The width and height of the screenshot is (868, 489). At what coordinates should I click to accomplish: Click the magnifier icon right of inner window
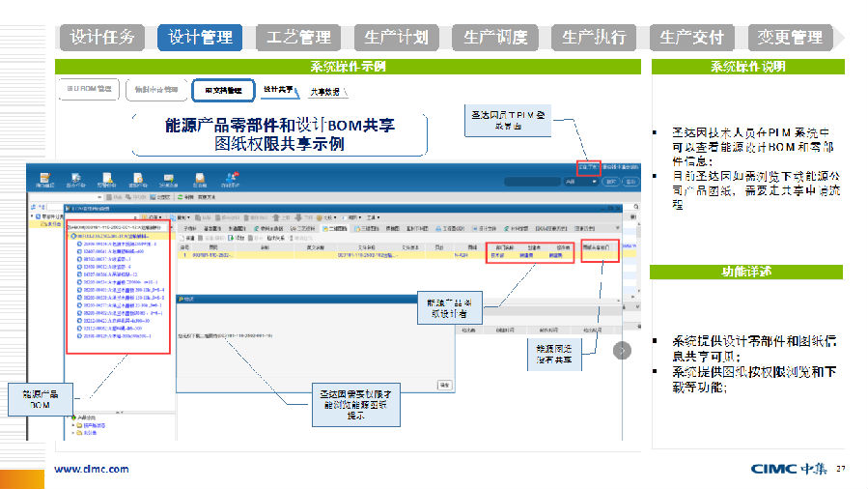[x=636, y=207]
